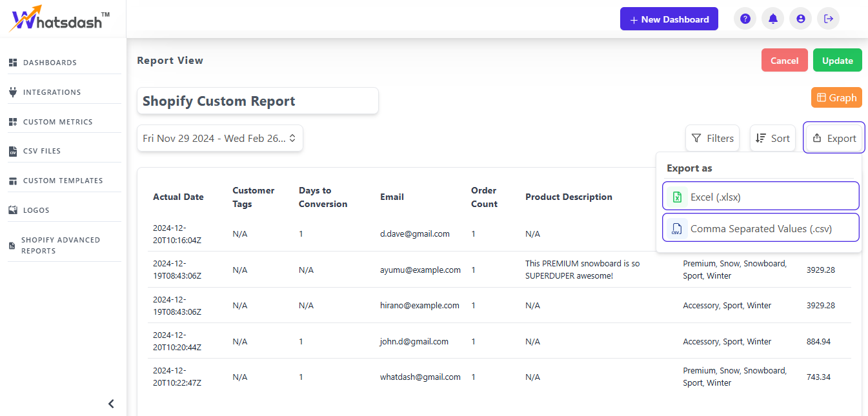The height and width of the screenshot is (416, 868).
Task: Click email john.d@gmail.com
Action: pyautogui.click(x=414, y=342)
